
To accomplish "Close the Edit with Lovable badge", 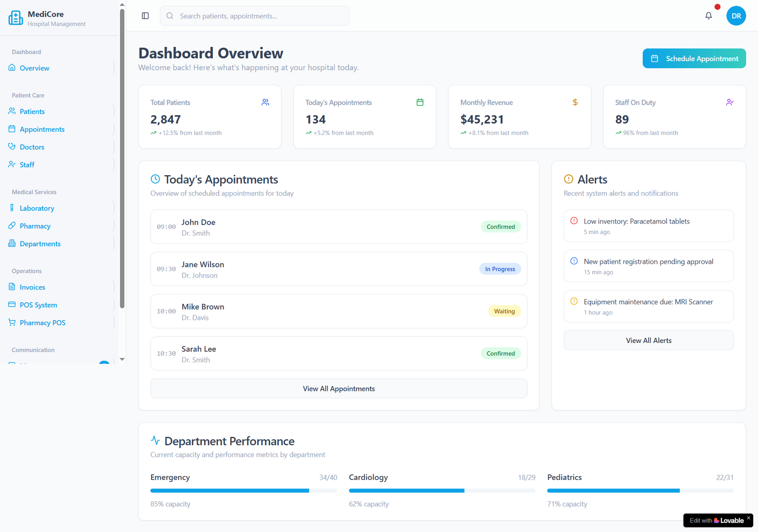I will [749, 518].
